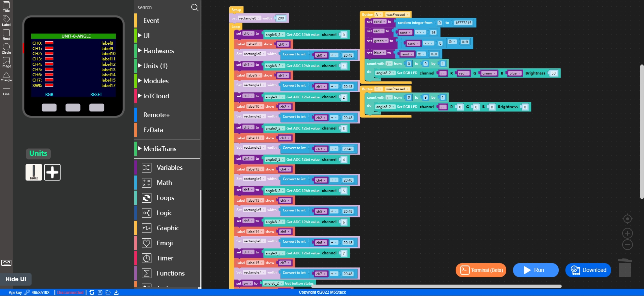Click the search magnifier icon

click(x=194, y=7)
